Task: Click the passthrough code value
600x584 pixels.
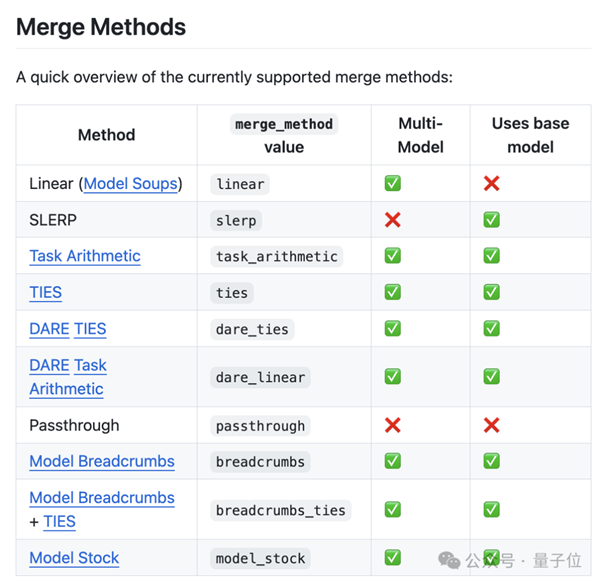Action: [261, 426]
